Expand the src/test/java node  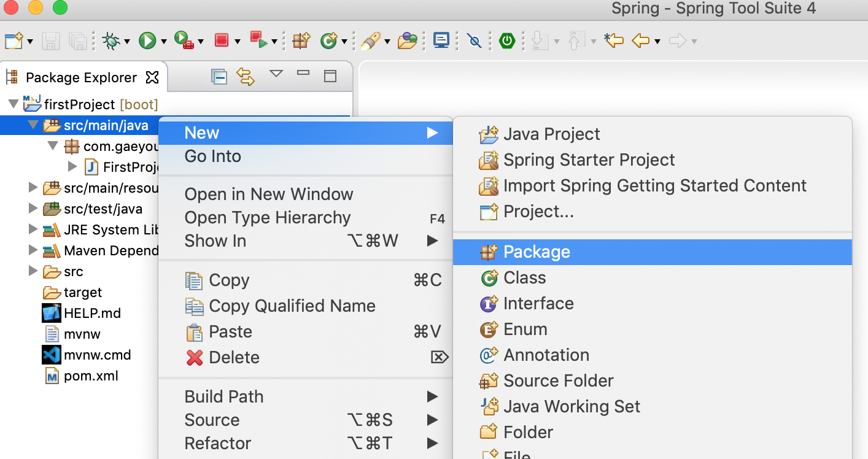(x=33, y=208)
